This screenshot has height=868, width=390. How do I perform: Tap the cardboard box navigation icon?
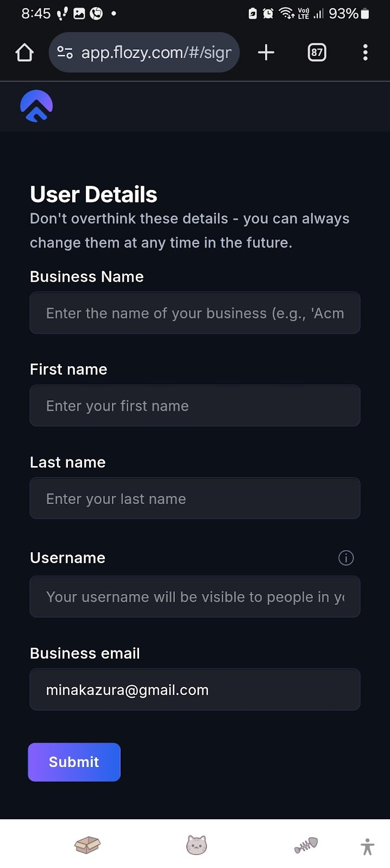[87, 845]
